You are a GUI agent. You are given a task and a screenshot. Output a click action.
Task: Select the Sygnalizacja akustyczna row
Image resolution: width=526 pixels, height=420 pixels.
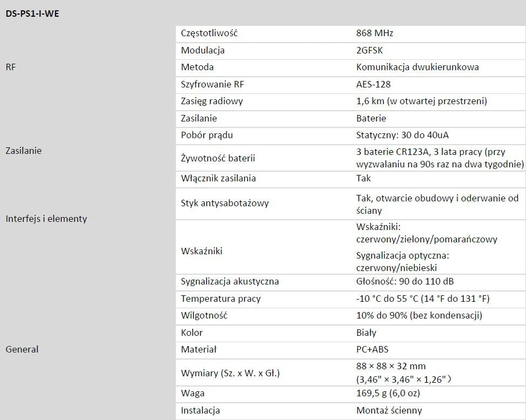tap(230, 281)
